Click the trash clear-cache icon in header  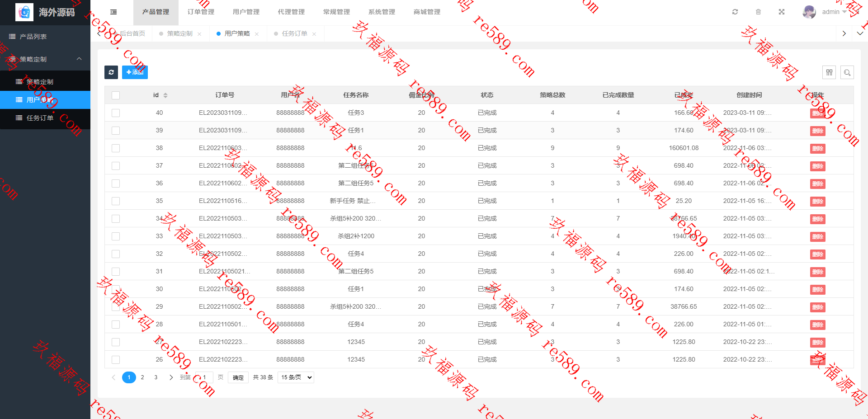click(758, 12)
